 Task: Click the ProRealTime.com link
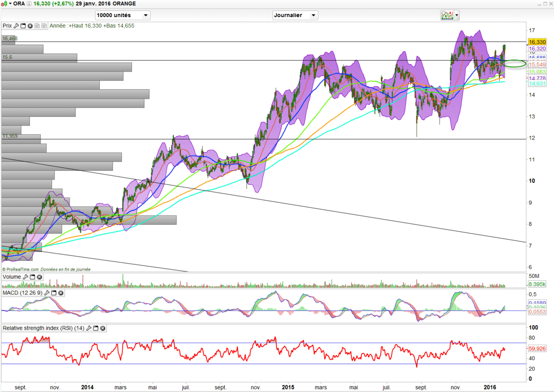coord(21,269)
